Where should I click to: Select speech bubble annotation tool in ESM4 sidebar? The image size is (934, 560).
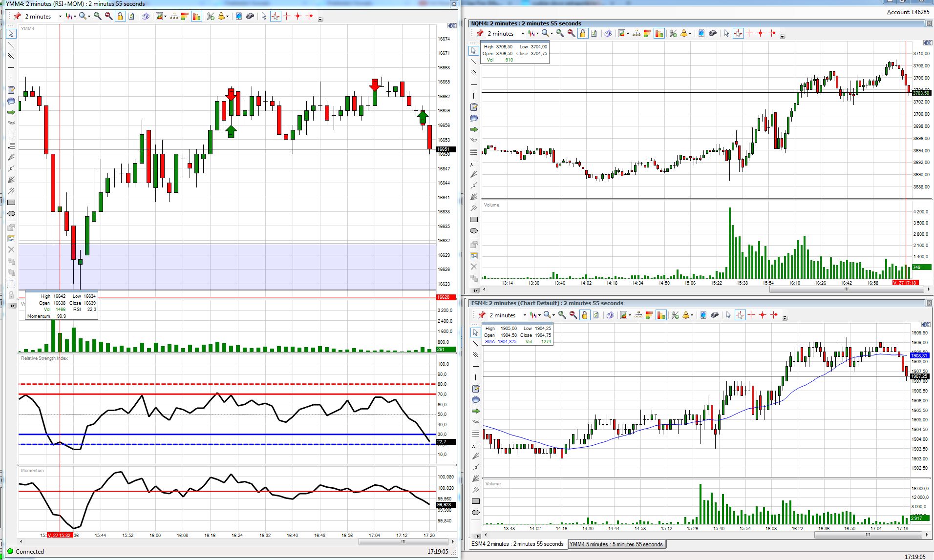click(x=476, y=400)
